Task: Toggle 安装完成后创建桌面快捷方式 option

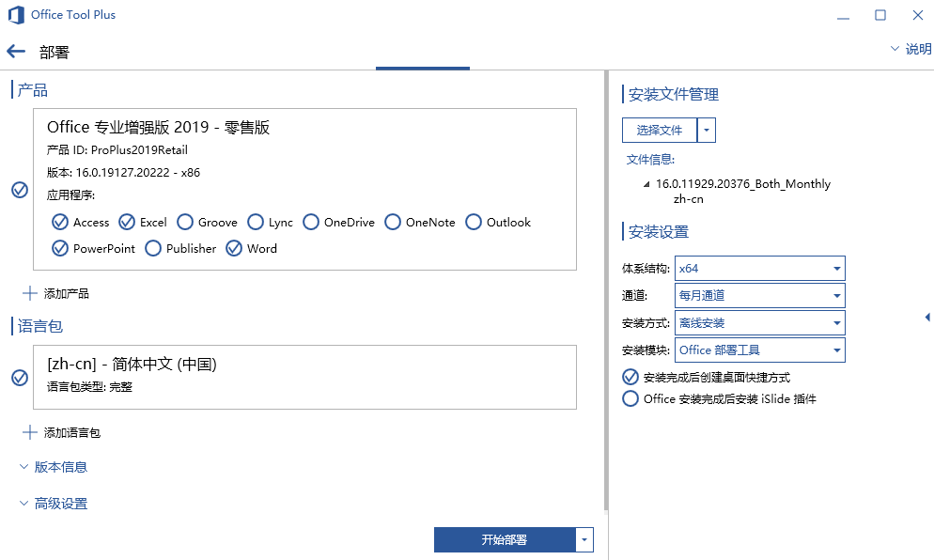Action: tap(630, 377)
